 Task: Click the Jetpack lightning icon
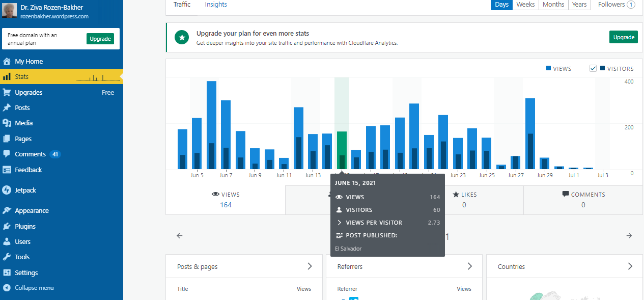click(7, 190)
